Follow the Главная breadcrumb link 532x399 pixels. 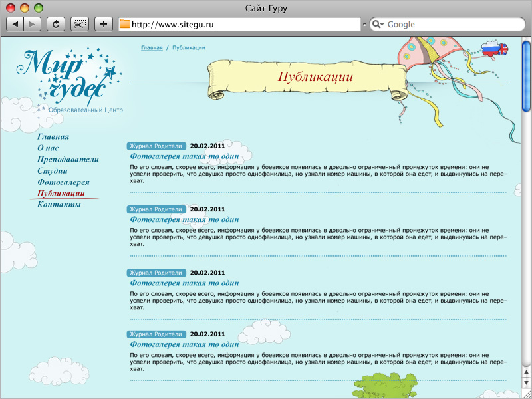pyautogui.click(x=152, y=47)
